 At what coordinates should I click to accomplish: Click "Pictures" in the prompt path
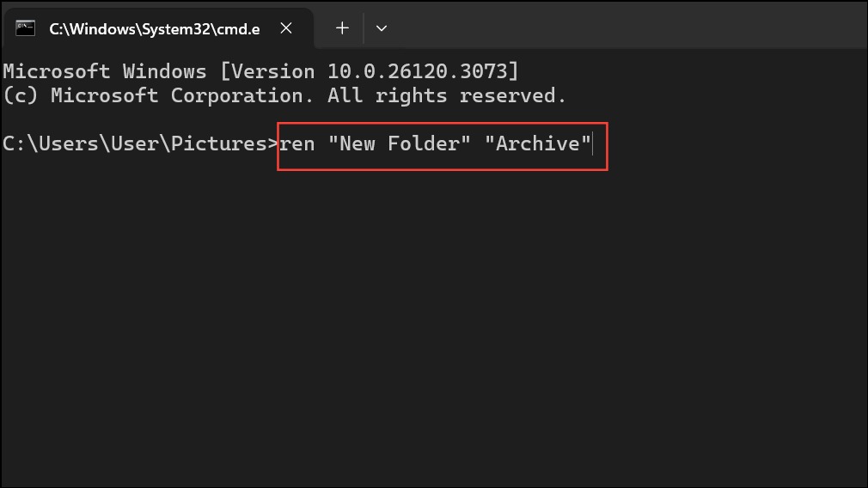219,143
